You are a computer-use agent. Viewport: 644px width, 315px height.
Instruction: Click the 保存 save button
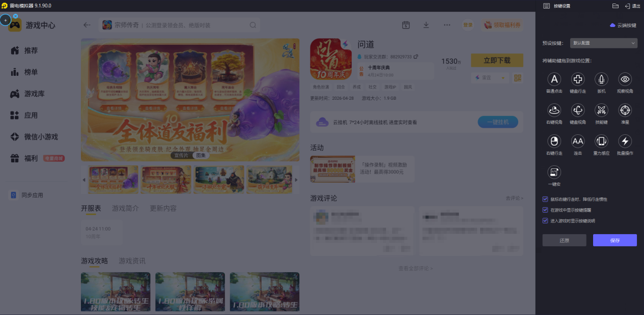[615, 240]
